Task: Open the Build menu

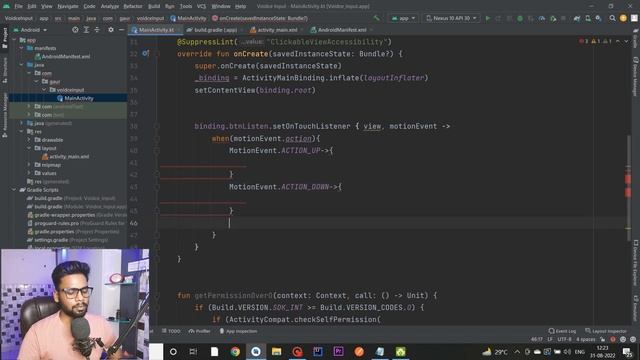Action: coord(154,7)
